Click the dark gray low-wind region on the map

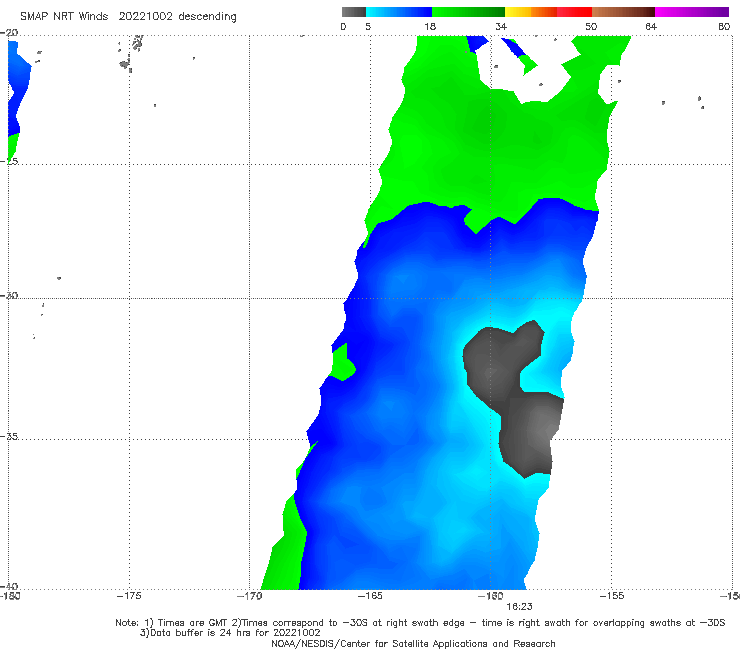coord(512,399)
